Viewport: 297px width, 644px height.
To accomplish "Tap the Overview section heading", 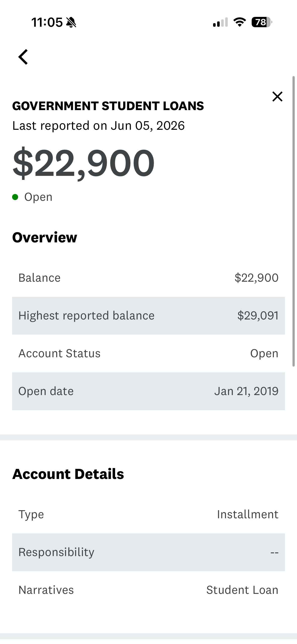I will (x=45, y=237).
